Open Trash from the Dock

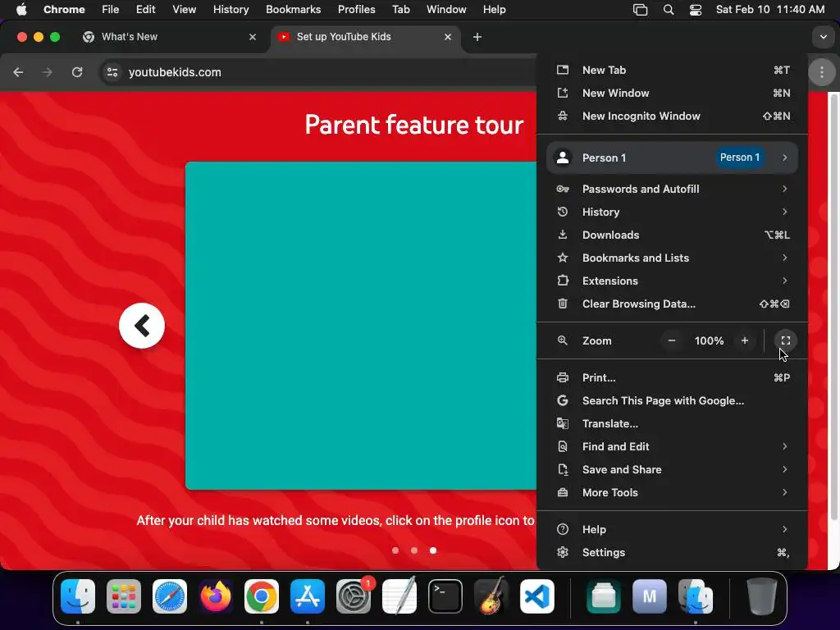tap(762, 596)
